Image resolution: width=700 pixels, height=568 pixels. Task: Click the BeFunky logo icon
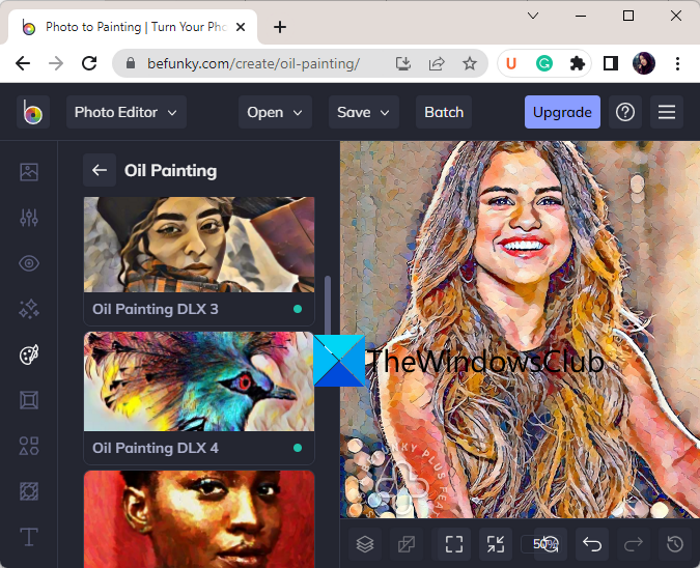[33, 112]
